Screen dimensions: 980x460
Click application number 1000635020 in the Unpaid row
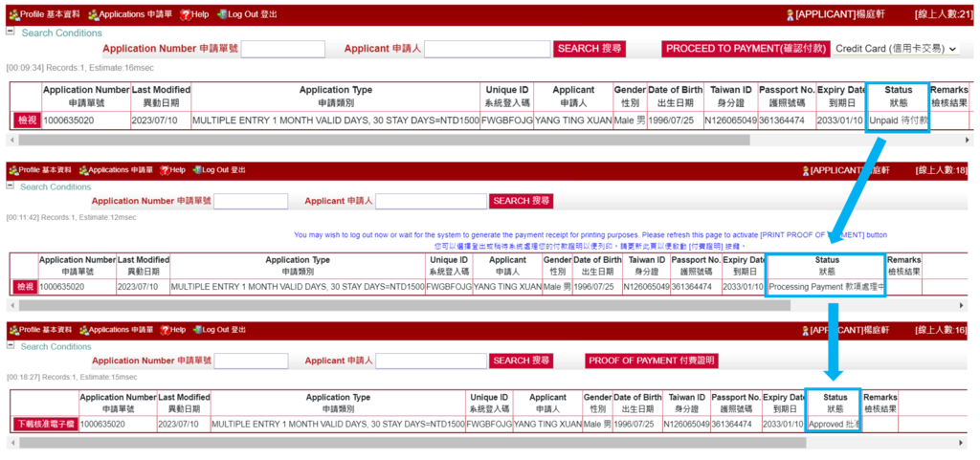(68, 120)
